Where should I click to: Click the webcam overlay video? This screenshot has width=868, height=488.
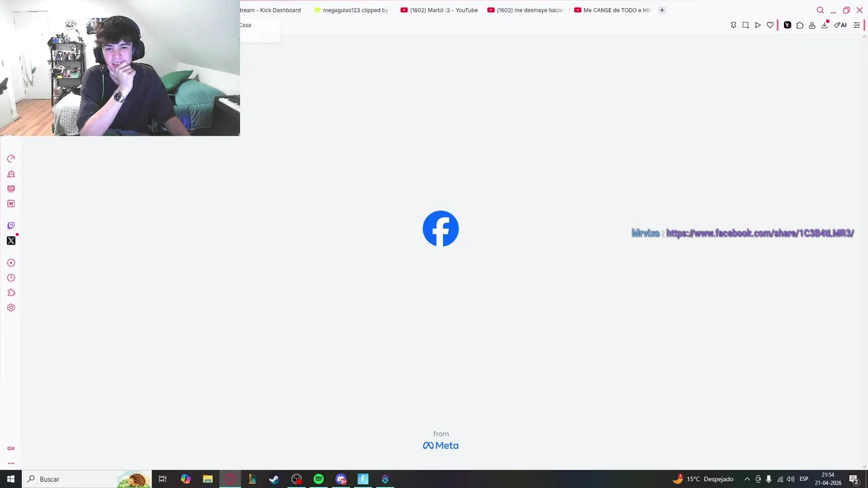(x=120, y=68)
